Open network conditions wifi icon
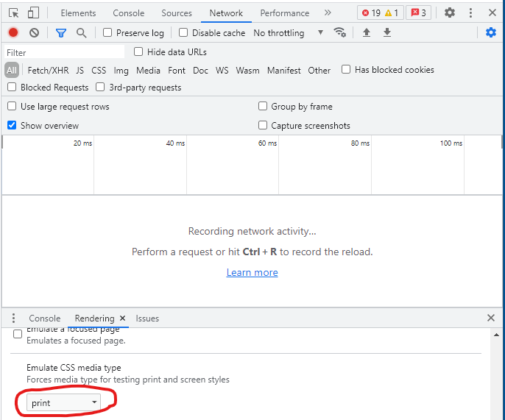The image size is (505, 420). coord(339,32)
